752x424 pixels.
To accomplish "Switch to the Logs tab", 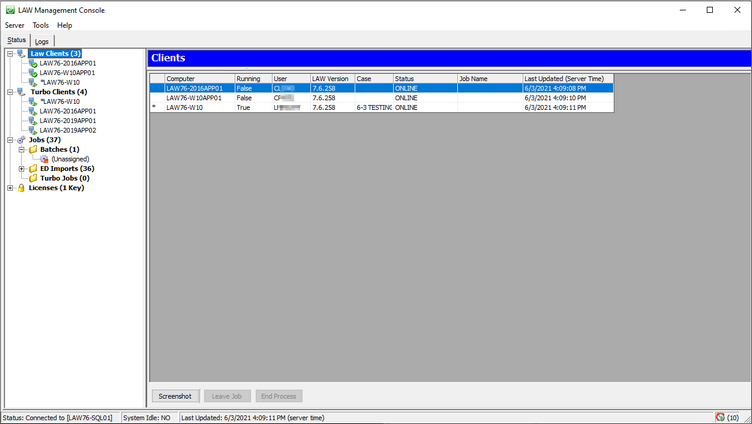I will 42,41.
